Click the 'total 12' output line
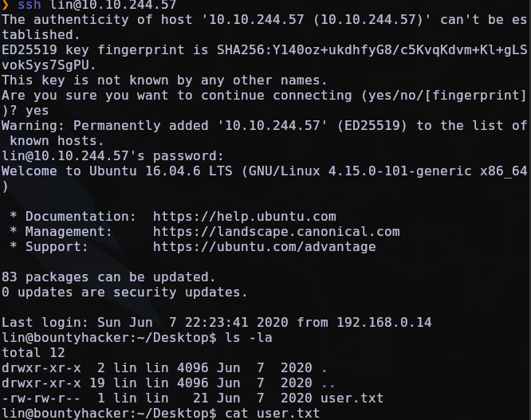531x420 pixels. coord(33,352)
